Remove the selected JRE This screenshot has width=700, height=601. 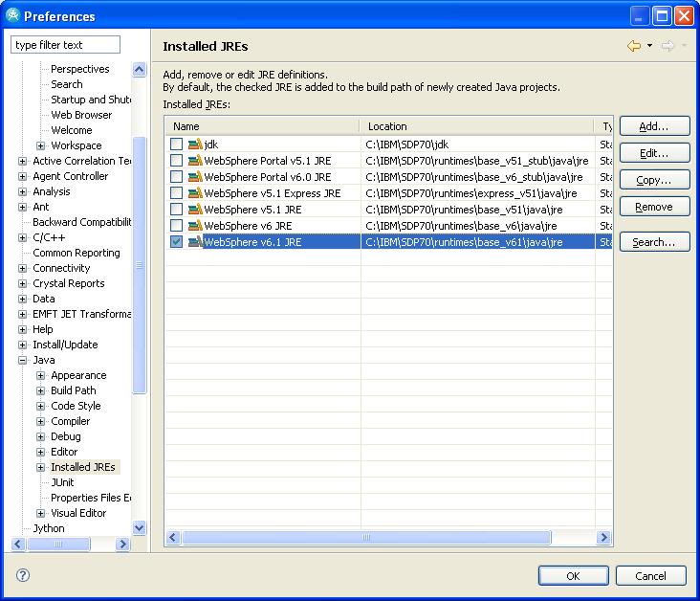coord(654,207)
